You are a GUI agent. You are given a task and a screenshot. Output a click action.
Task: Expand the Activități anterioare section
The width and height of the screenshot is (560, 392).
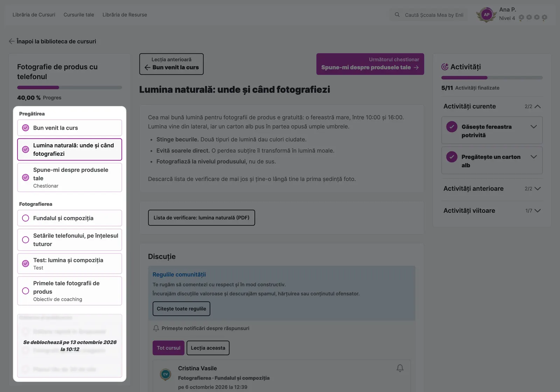(x=538, y=189)
